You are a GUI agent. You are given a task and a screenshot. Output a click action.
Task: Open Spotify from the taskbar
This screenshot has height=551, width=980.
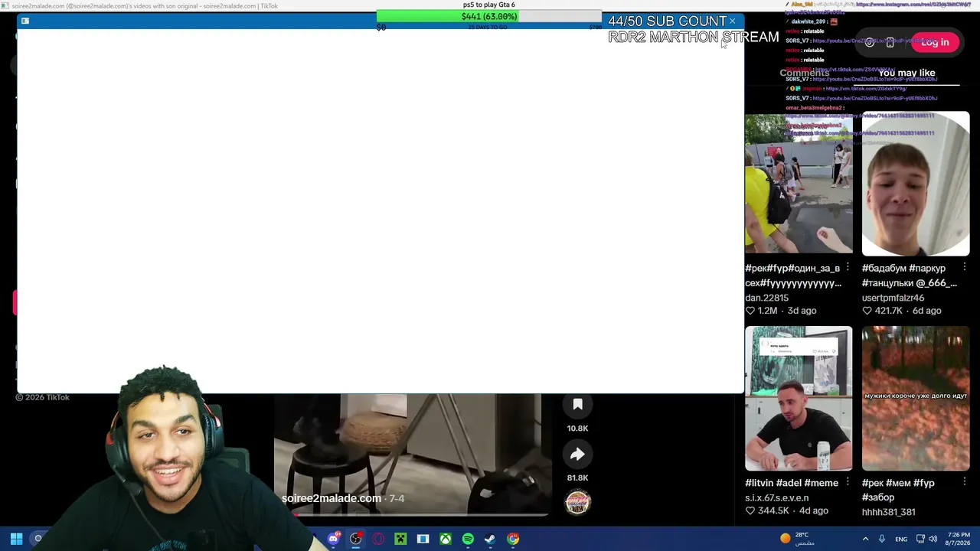[468, 539]
